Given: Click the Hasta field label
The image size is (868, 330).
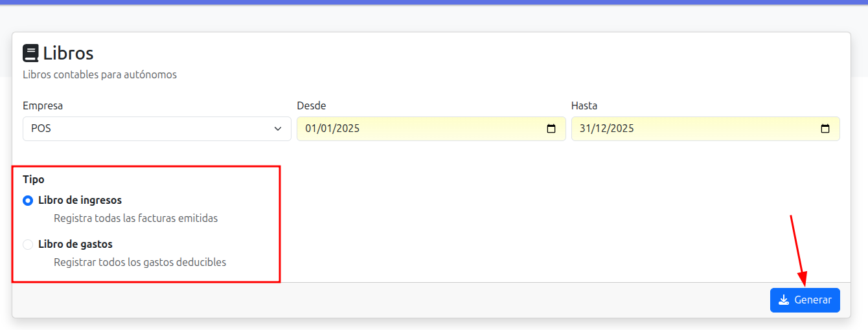Looking at the screenshot, I should (x=584, y=105).
